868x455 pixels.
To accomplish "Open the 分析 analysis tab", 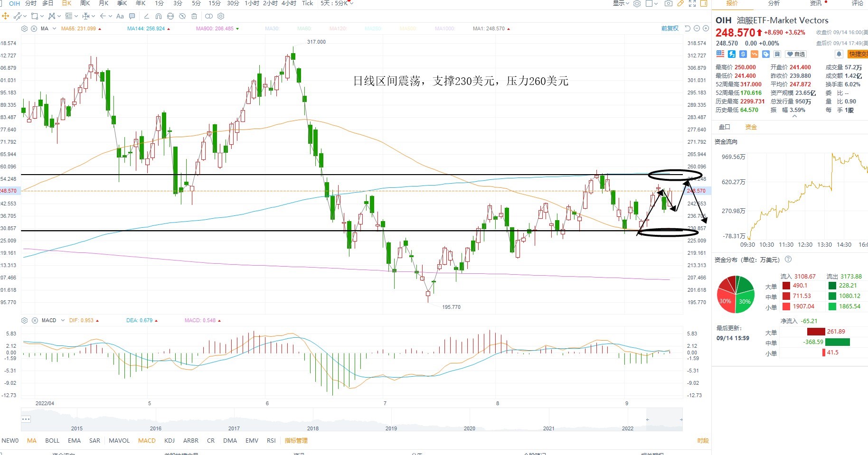I will [x=774, y=3].
